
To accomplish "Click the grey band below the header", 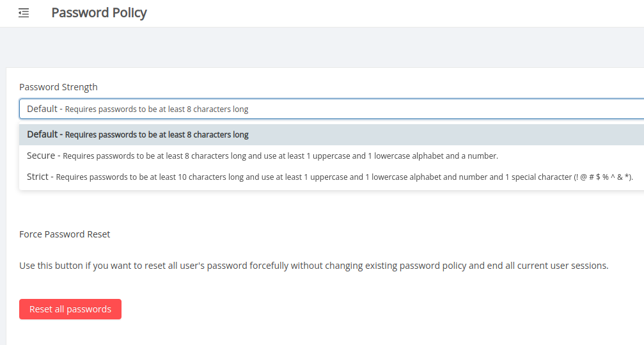I will [322, 47].
